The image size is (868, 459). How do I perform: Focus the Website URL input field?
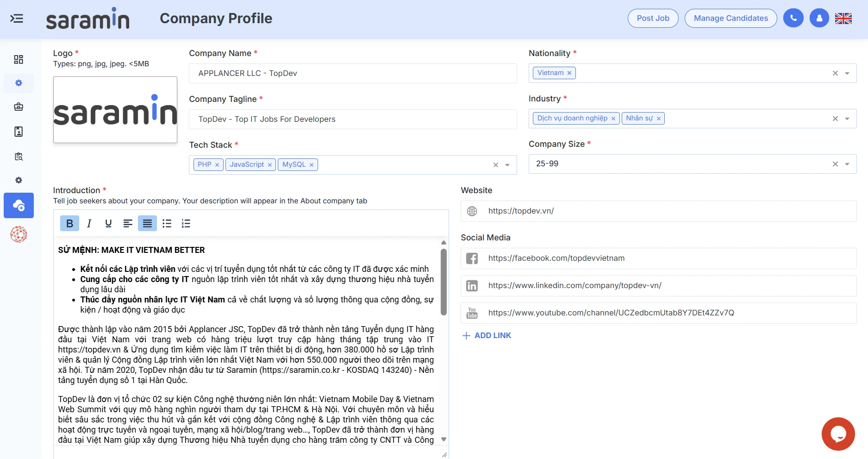[x=659, y=211]
